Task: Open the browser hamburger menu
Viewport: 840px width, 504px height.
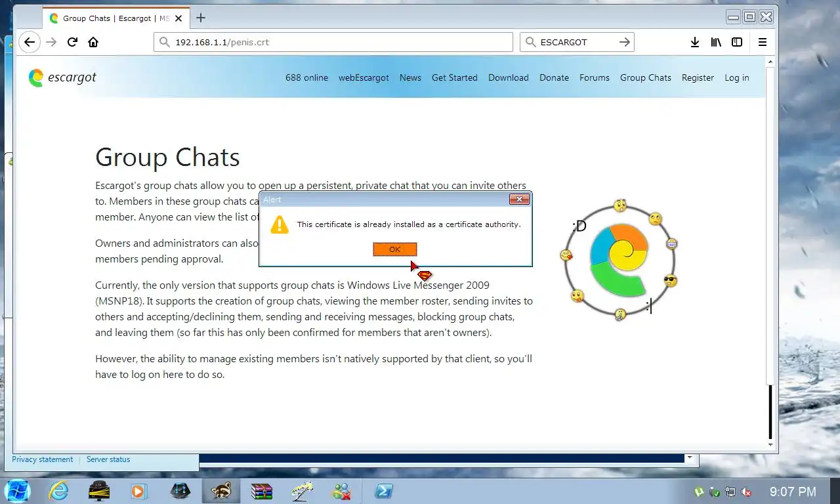Action: (x=763, y=42)
